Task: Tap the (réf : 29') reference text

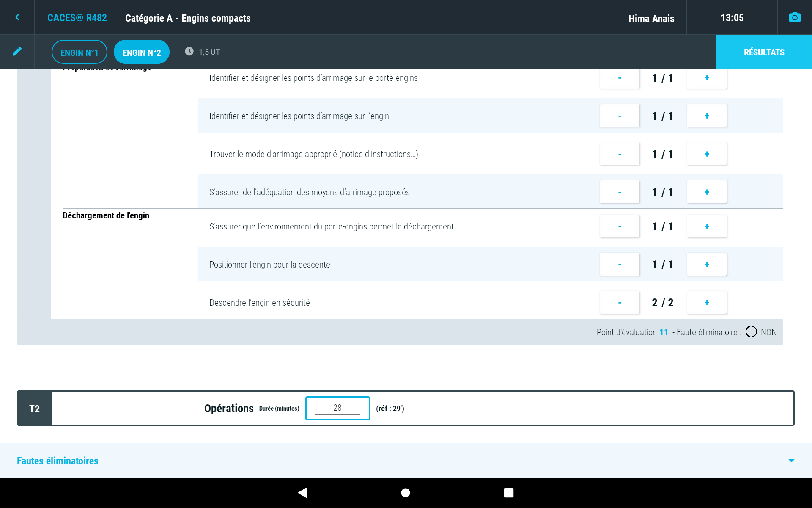Action: coord(390,409)
